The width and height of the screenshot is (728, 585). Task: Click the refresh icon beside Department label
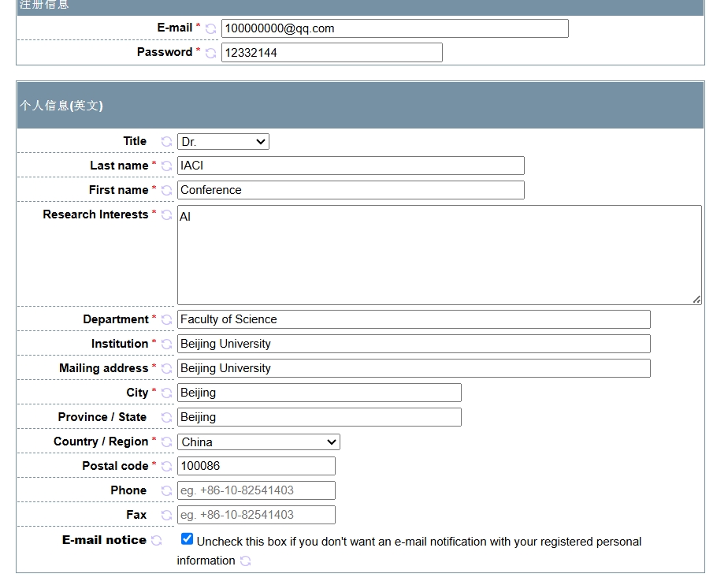[x=167, y=319]
